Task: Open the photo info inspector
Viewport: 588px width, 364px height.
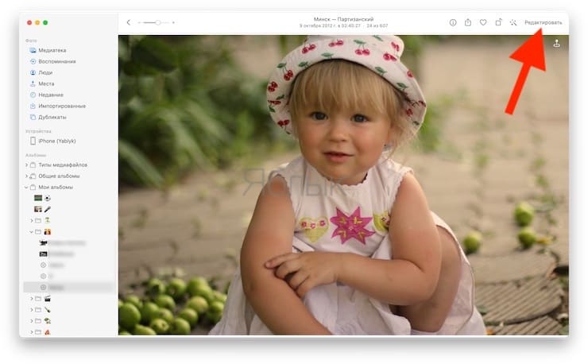Action: pyautogui.click(x=453, y=22)
